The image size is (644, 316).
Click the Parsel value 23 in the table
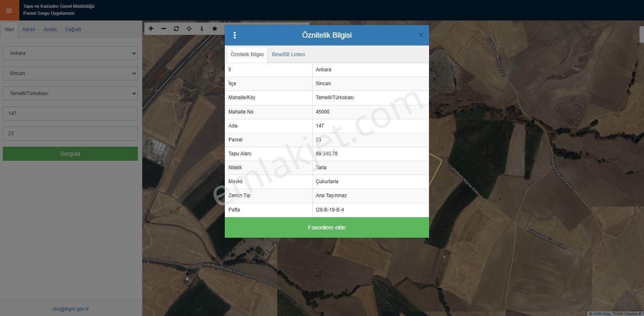(x=318, y=140)
